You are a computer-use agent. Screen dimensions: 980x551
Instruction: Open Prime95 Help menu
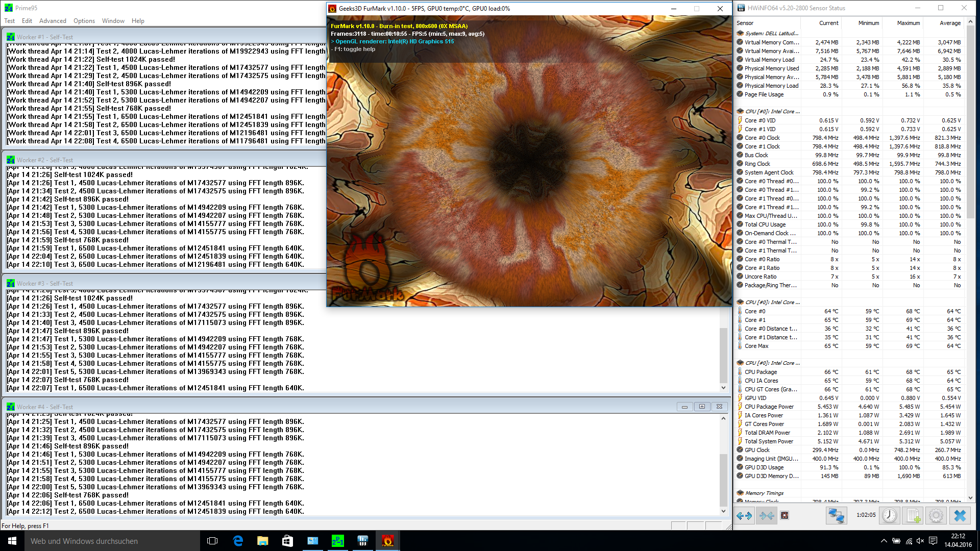(x=138, y=21)
